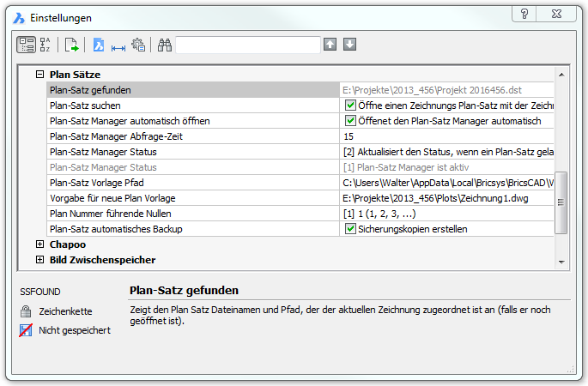Click the settings search text field
588x386 pixels.
click(247, 45)
